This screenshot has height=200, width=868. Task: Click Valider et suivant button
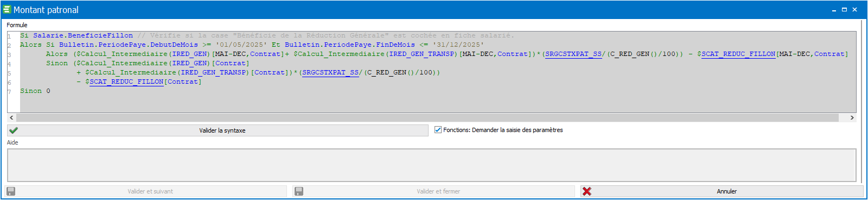145,191
